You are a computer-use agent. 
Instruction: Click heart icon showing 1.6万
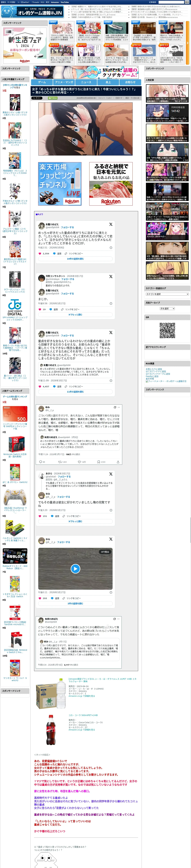(x=79, y=462)
